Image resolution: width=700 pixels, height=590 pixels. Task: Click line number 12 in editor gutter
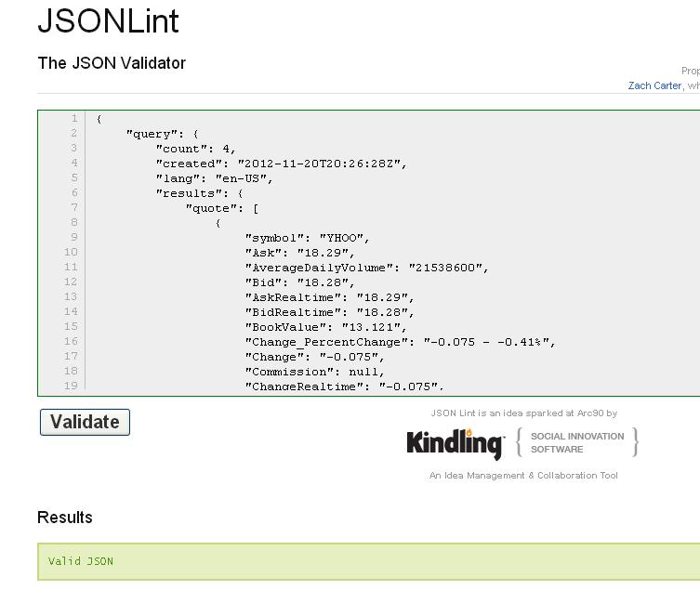(71, 282)
